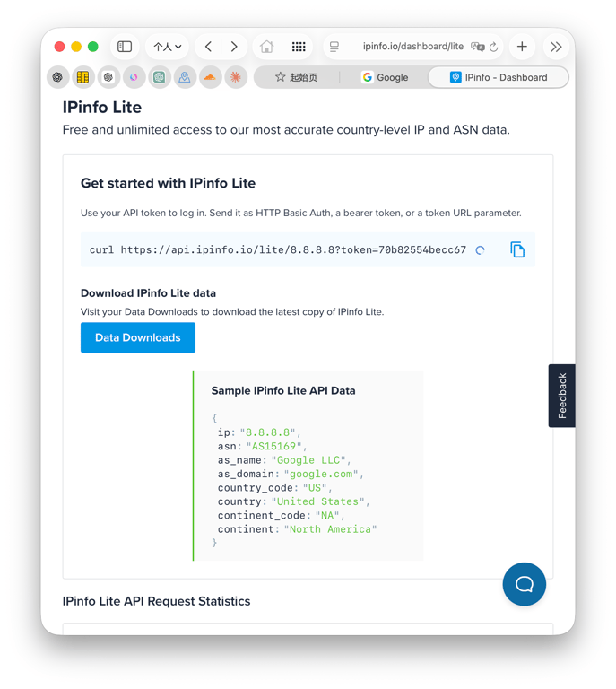Select the IPinfo - Dashboard tab
Screen dimensions: 616x689
(499, 77)
